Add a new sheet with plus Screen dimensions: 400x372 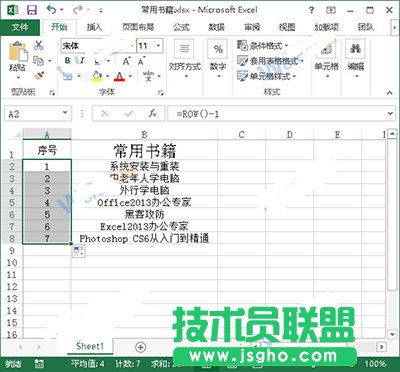(141, 347)
